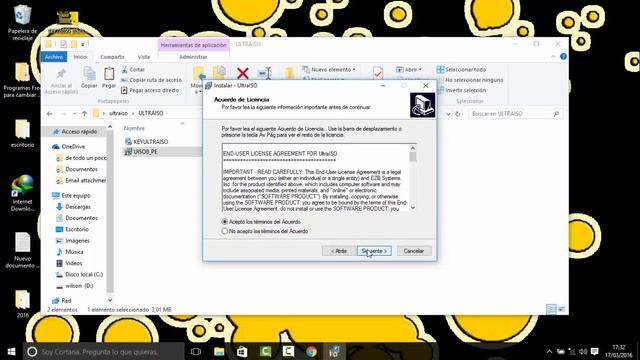Click the Atrás button in installer
The height and width of the screenshot is (360, 640).
(x=338, y=251)
